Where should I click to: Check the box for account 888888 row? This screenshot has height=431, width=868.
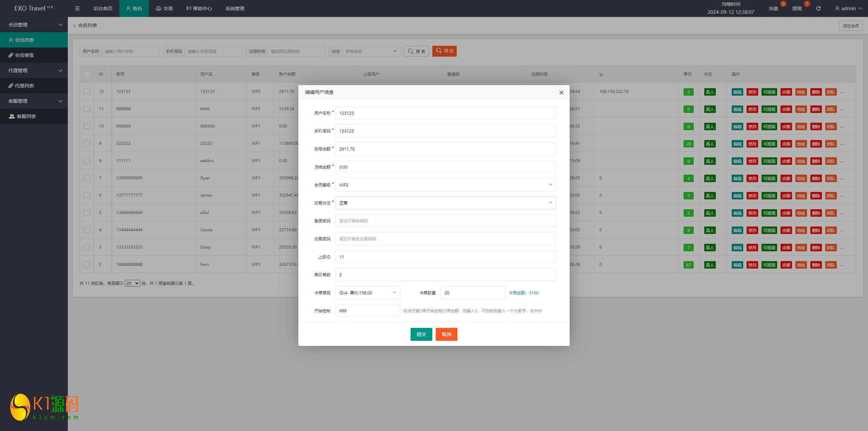pyautogui.click(x=87, y=109)
